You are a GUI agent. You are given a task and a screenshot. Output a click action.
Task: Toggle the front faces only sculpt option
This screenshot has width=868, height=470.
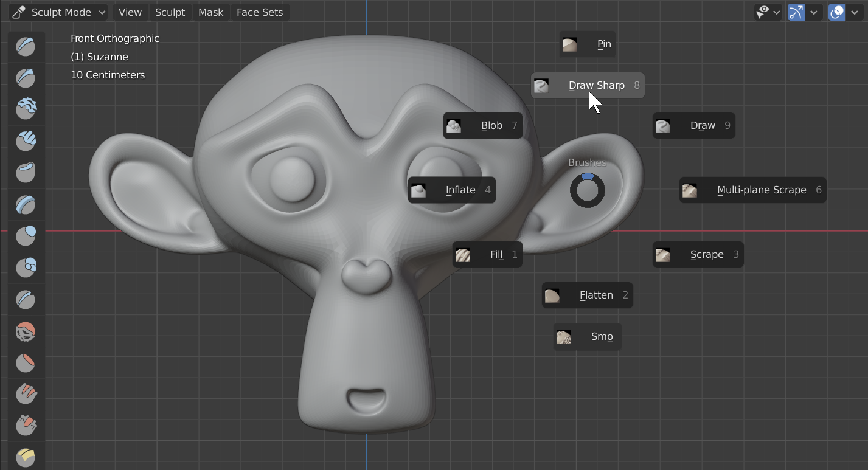click(x=836, y=12)
